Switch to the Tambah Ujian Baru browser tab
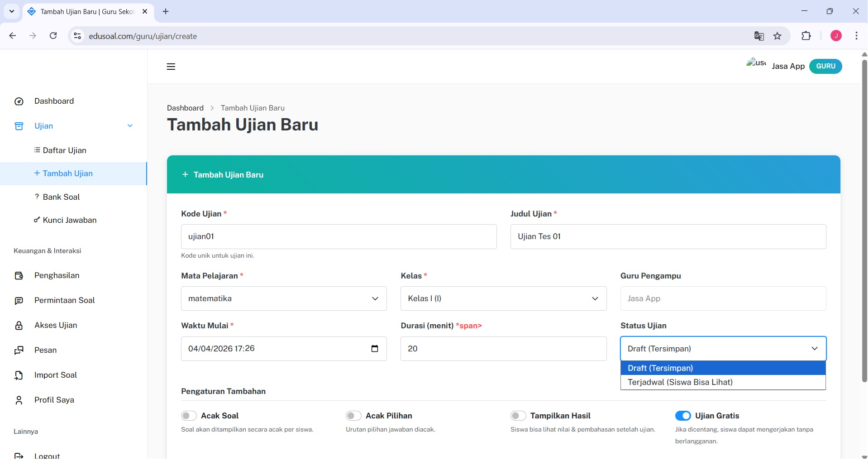Screen dimensions: 868x461 tap(81, 12)
